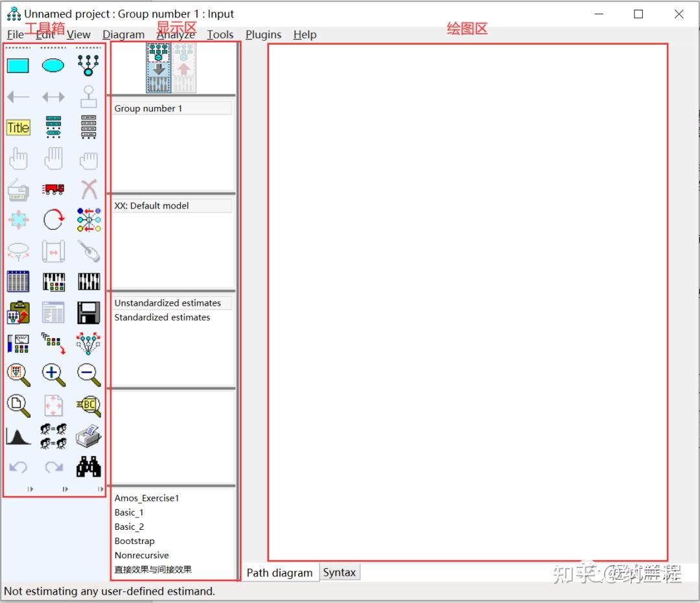This screenshot has width=700, height=603.
Task: Select the draw unobserved variable ellipse tool
Action: pos(53,65)
